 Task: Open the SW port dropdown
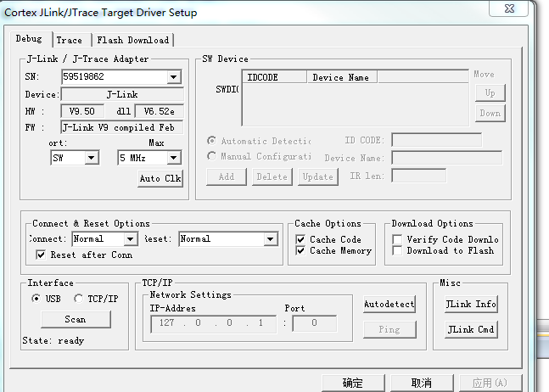91,158
